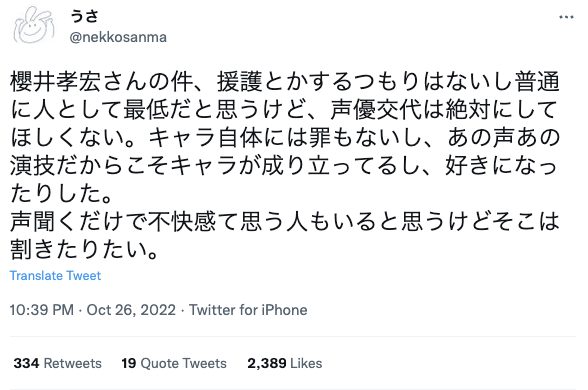
Task: Click the short line たりした。
Action: tap(61, 194)
